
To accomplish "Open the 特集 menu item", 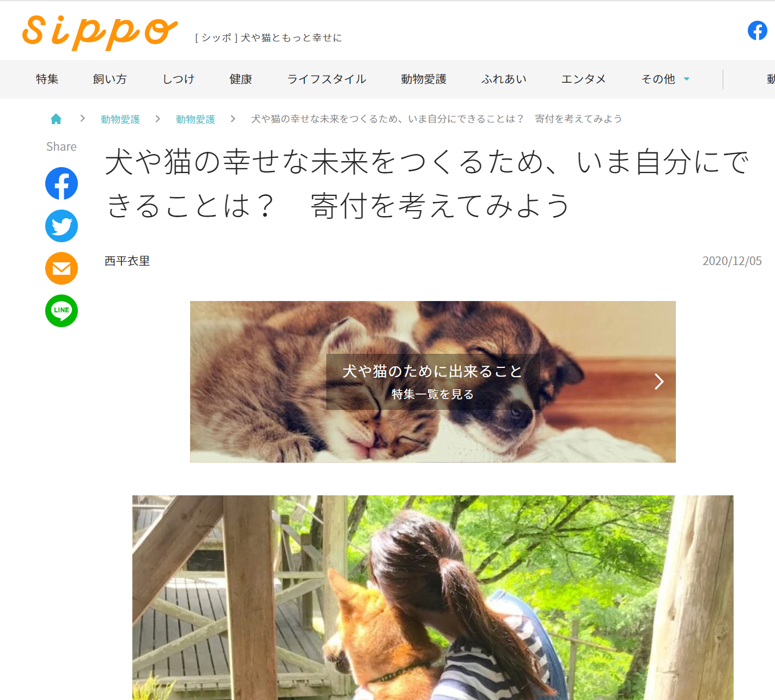I will point(47,79).
